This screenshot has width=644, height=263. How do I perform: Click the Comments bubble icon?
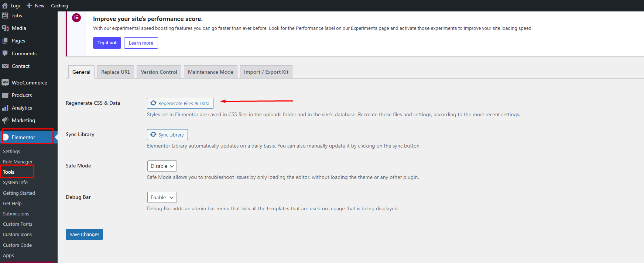coord(5,53)
